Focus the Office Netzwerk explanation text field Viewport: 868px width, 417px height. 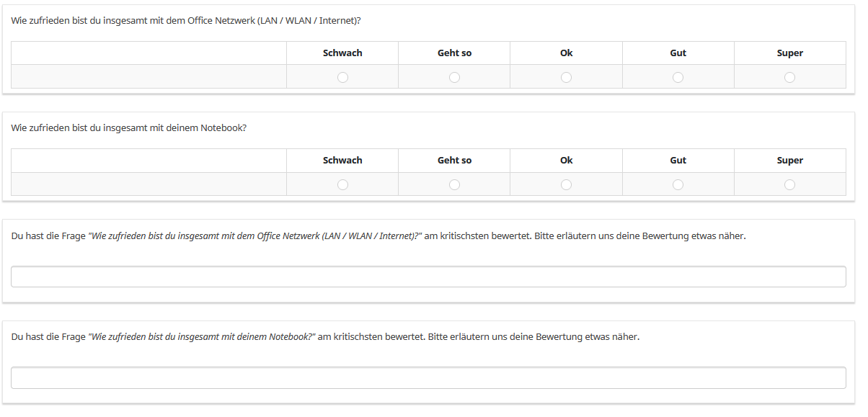tap(428, 277)
